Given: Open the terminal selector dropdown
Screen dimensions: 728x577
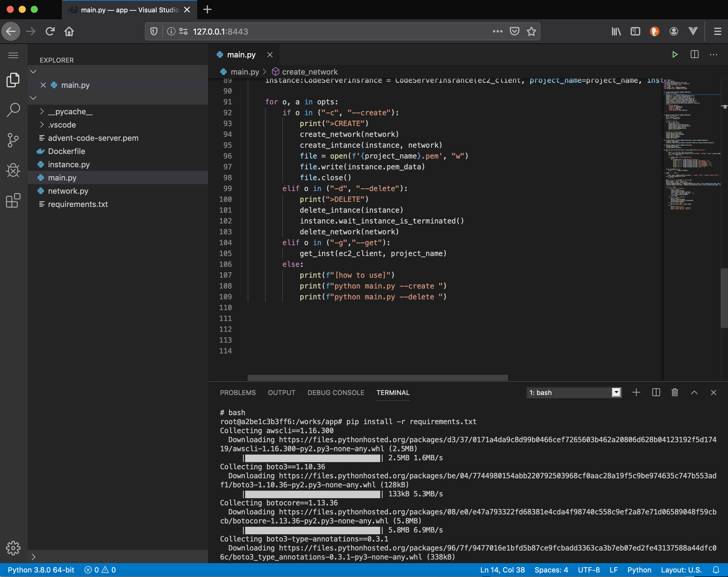Looking at the screenshot, I should 574,393.
